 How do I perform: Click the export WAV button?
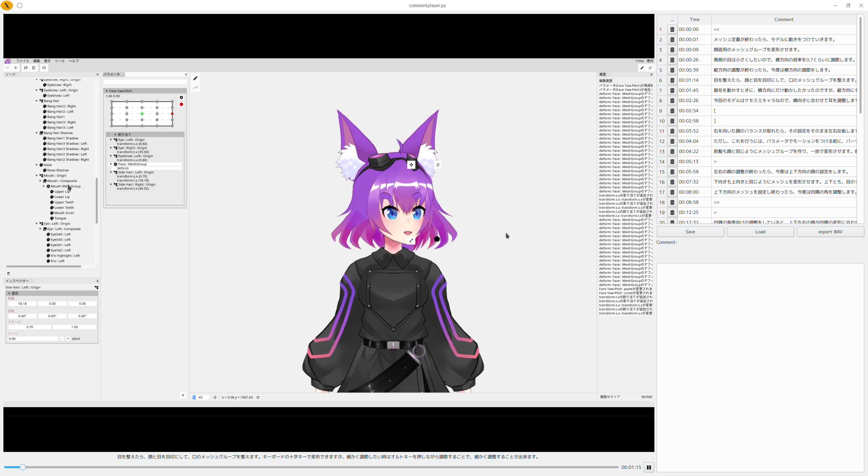coord(830,232)
